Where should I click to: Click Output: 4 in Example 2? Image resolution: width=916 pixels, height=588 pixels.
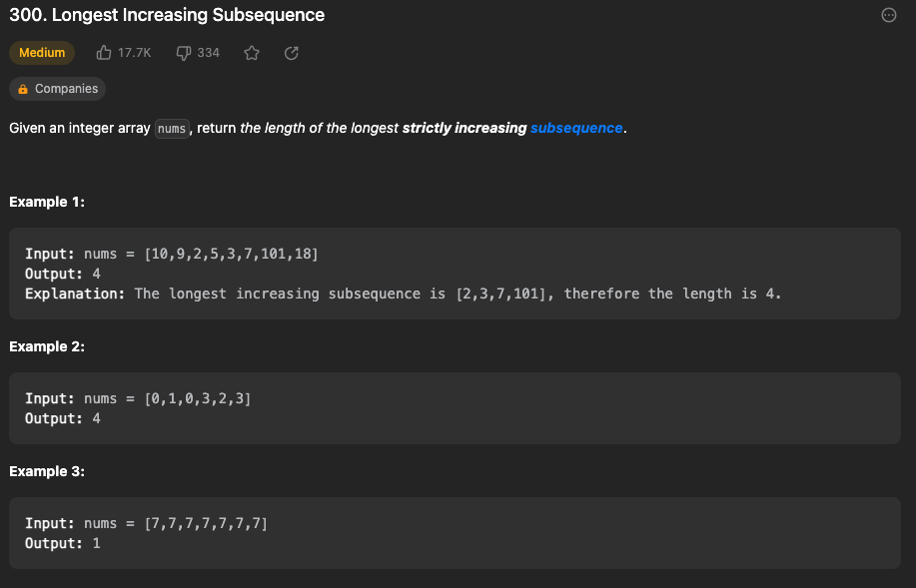point(63,418)
